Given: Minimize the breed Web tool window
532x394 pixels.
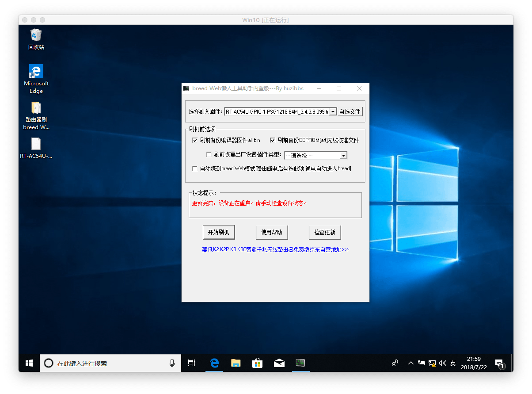Looking at the screenshot, I should tap(319, 88).
